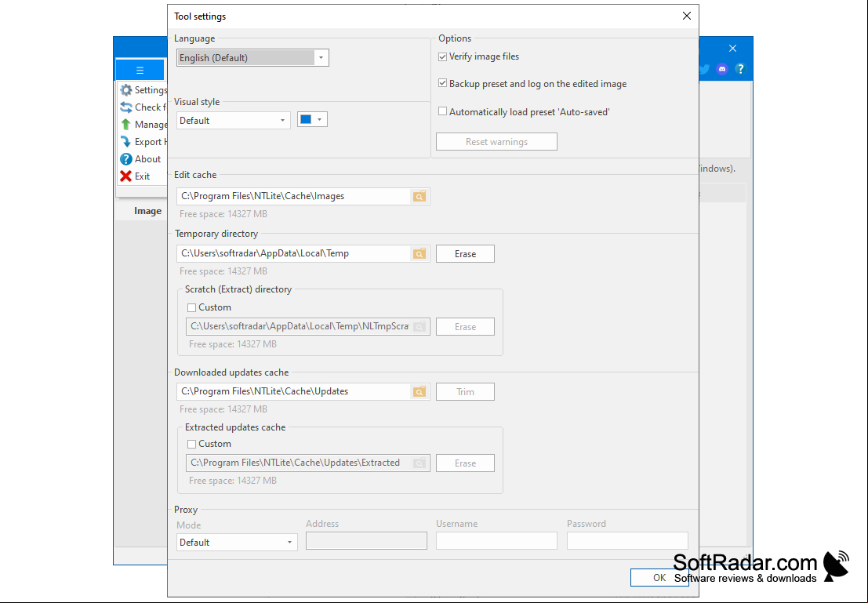Browse folder for Edit cache path

(419, 197)
